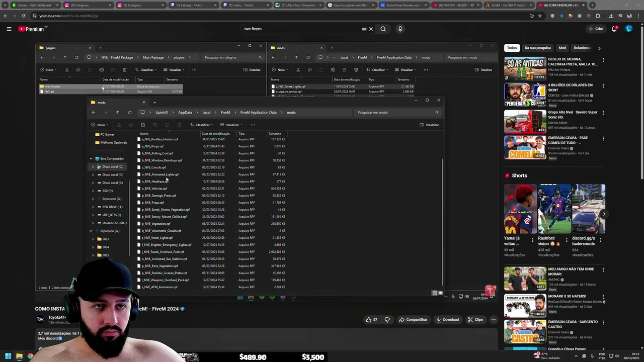The width and height of the screenshot is (644, 362).
Task: Open See more ellipsis in front mods window
Action: (253, 125)
